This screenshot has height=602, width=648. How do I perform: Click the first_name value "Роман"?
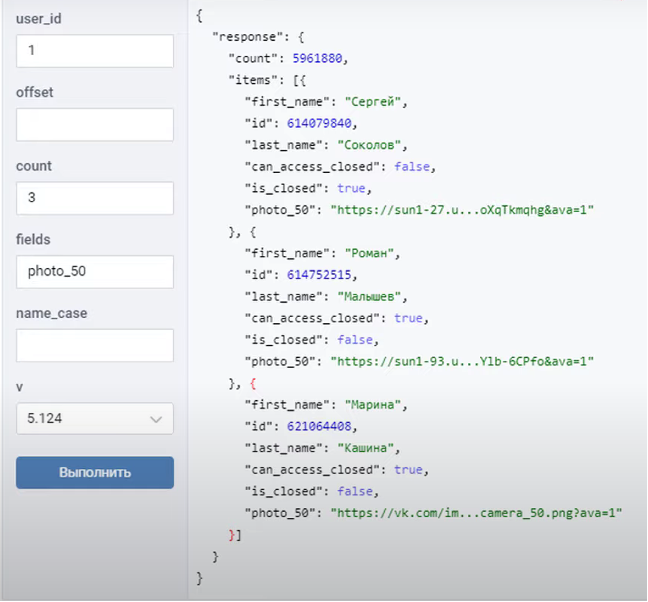click(369, 253)
